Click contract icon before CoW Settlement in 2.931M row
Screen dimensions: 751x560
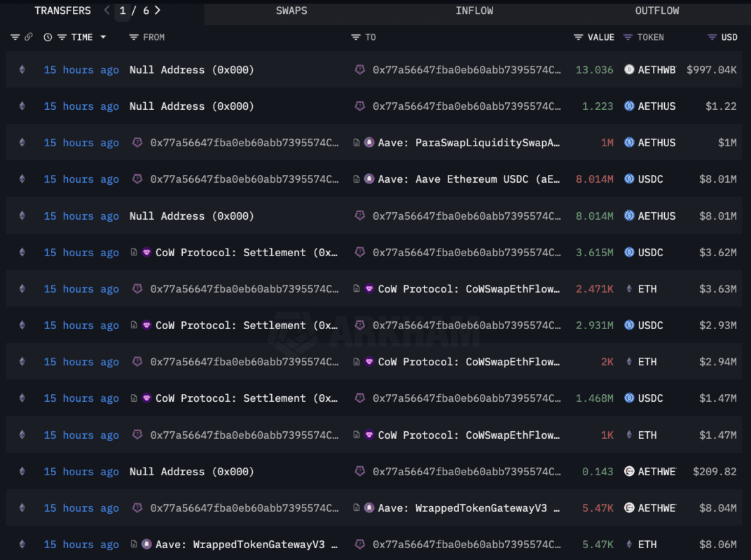(134, 325)
